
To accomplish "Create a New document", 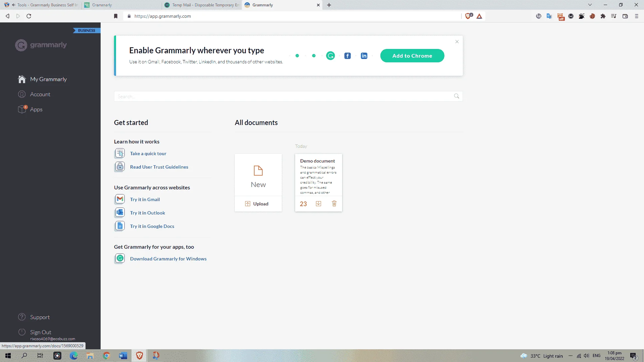I will click(x=258, y=175).
